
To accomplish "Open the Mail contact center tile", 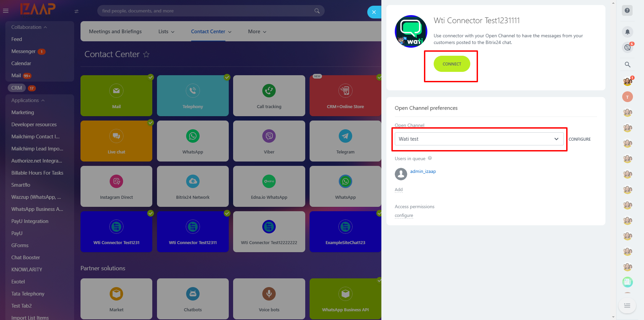I will click(x=116, y=96).
